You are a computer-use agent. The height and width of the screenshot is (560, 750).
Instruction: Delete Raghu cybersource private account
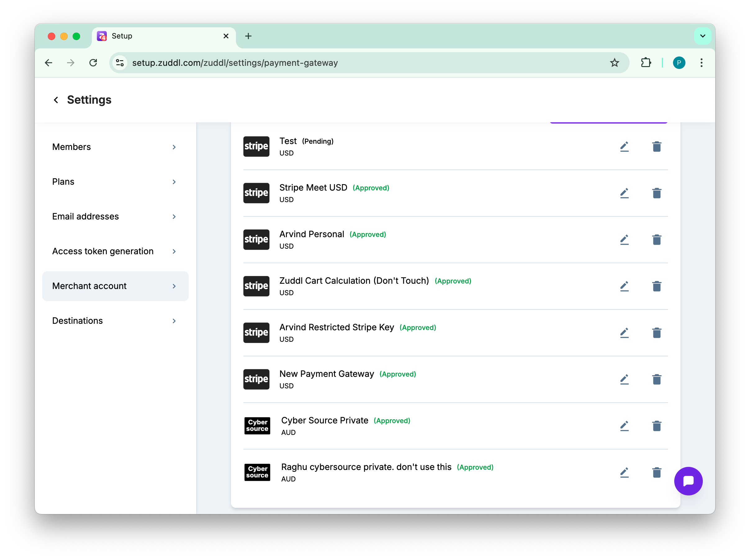pos(657,472)
